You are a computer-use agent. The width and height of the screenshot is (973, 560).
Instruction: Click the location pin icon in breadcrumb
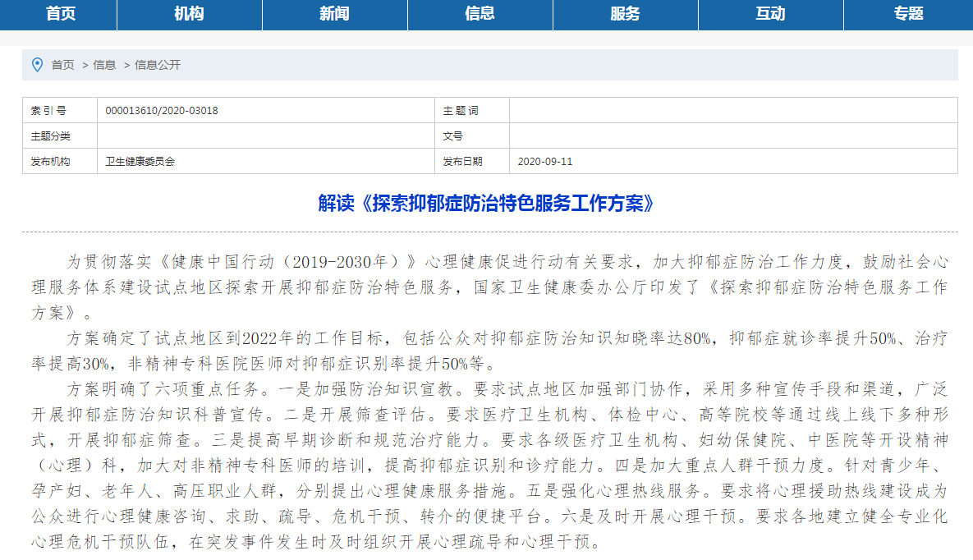coord(36,65)
